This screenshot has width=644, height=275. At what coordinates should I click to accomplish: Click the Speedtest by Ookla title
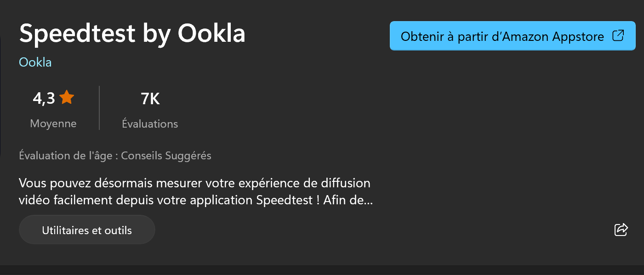[x=132, y=34]
